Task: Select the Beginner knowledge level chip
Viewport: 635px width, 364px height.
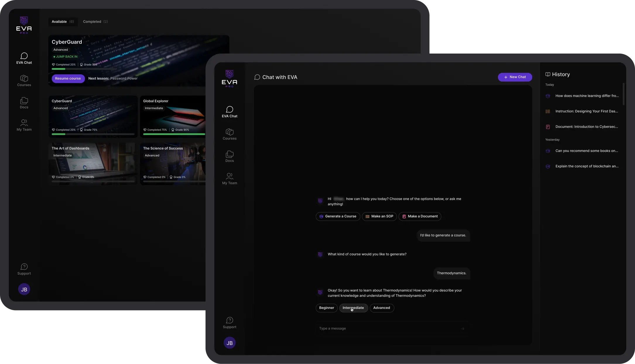Action: pos(326,308)
